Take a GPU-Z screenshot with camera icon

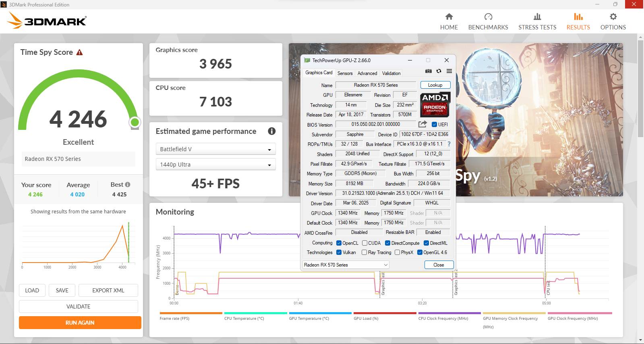(429, 71)
